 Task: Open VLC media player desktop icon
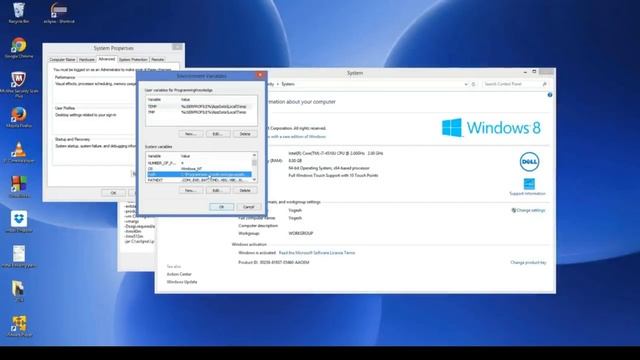tap(19, 152)
